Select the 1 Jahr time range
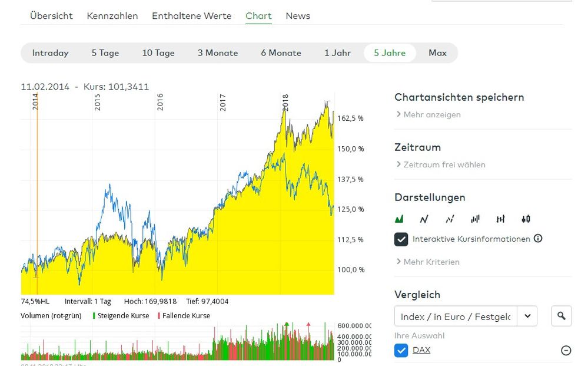The height and width of the screenshot is (366, 588). tap(337, 52)
